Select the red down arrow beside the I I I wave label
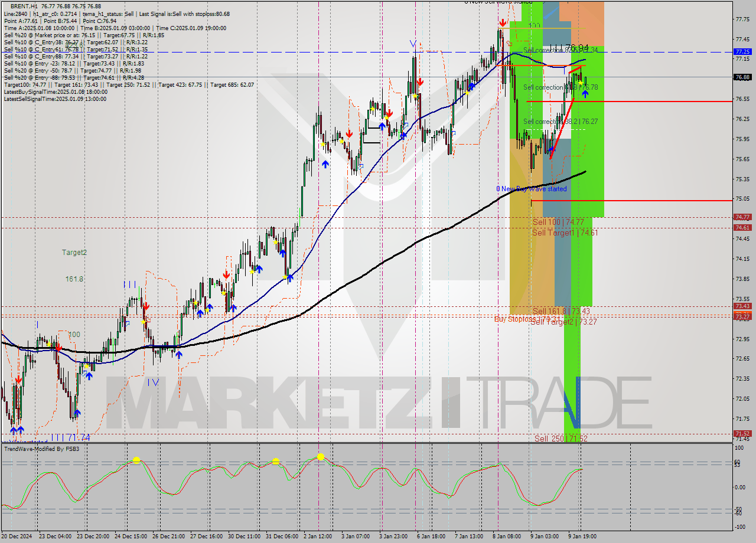 [x=145, y=306]
